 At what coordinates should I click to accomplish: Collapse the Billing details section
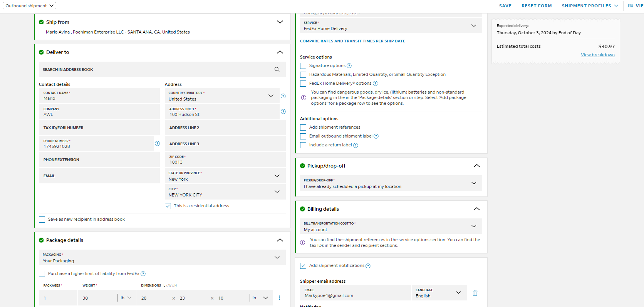pyautogui.click(x=477, y=209)
